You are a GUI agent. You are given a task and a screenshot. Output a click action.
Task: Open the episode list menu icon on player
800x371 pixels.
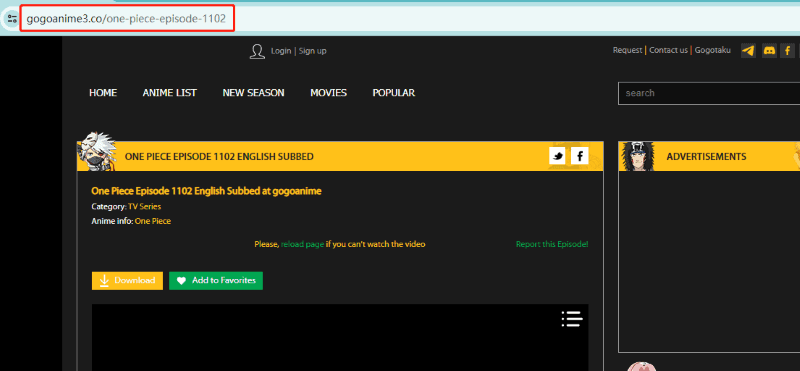click(572, 319)
